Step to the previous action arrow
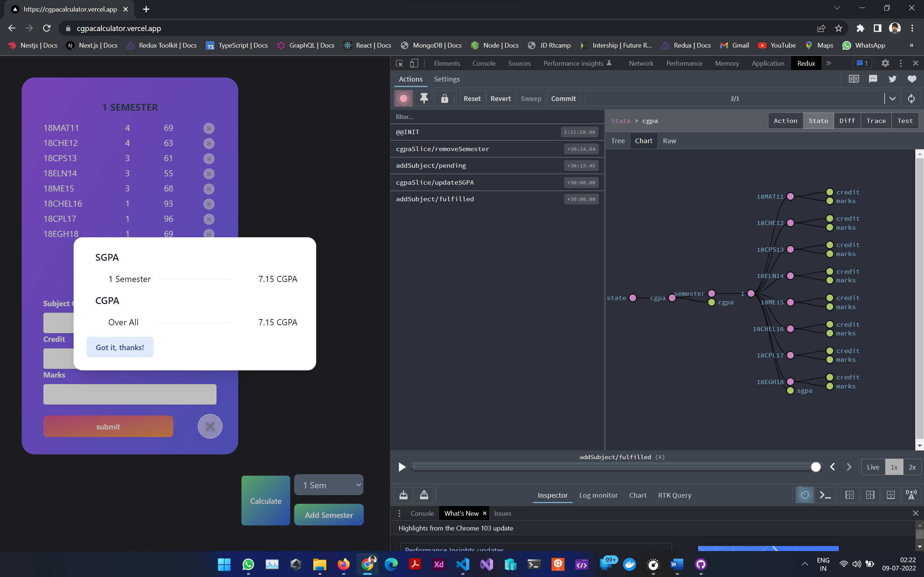This screenshot has width=924, height=577. [832, 467]
